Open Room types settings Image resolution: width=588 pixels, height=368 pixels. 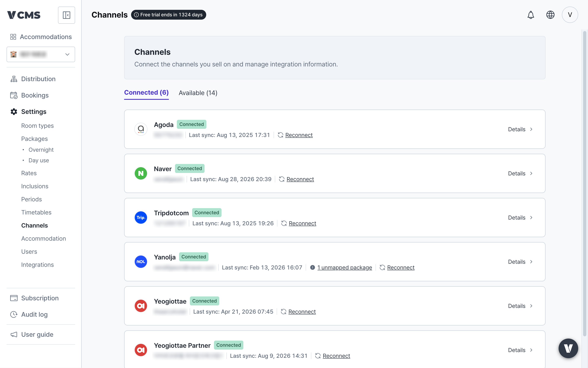37,126
